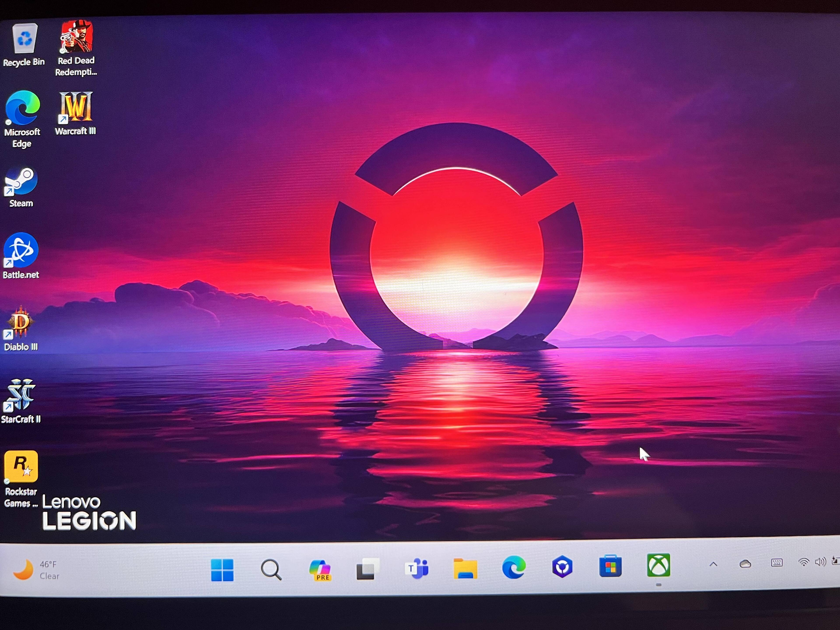
Task: Open File Explorer from taskbar
Action: click(465, 569)
